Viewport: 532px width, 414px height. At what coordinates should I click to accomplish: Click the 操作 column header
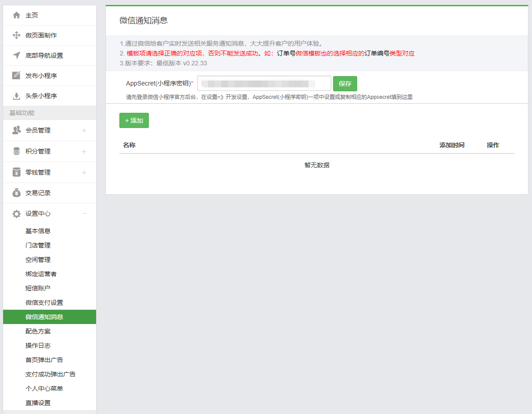click(x=493, y=145)
